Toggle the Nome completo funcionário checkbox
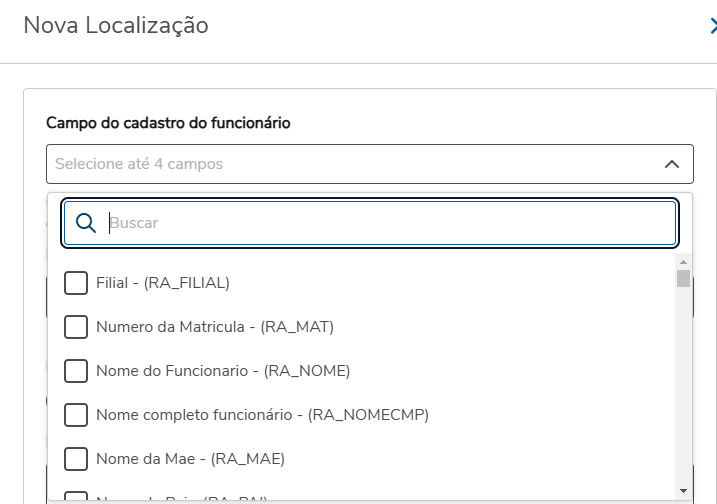717x504 pixels. [76, 415]
